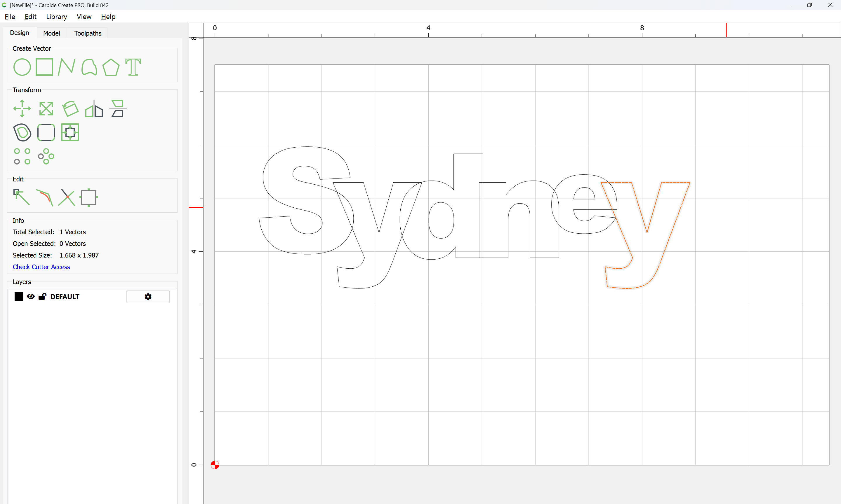Click the Scale/Resize transform icon

pyautogui.click(x=46, y=108)
